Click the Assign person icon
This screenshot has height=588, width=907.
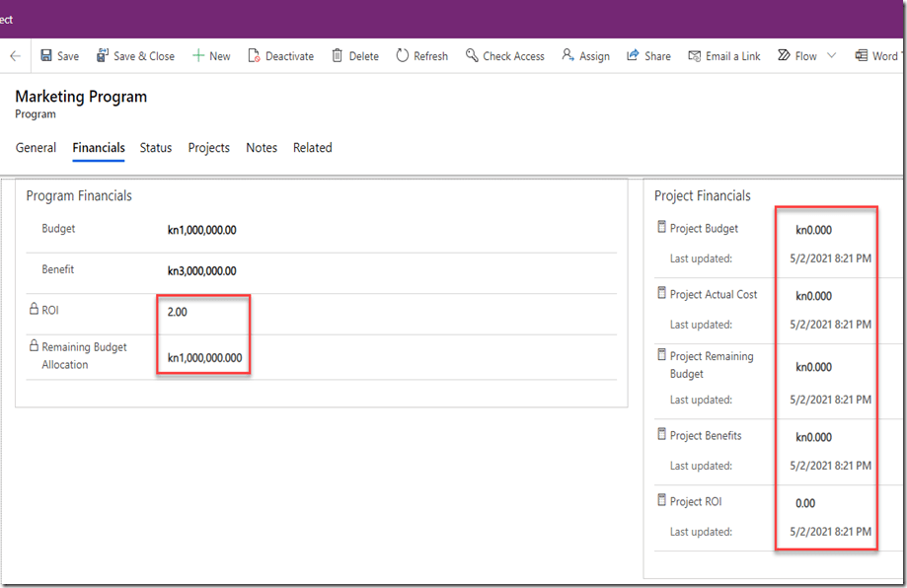(x=567, y=56)
